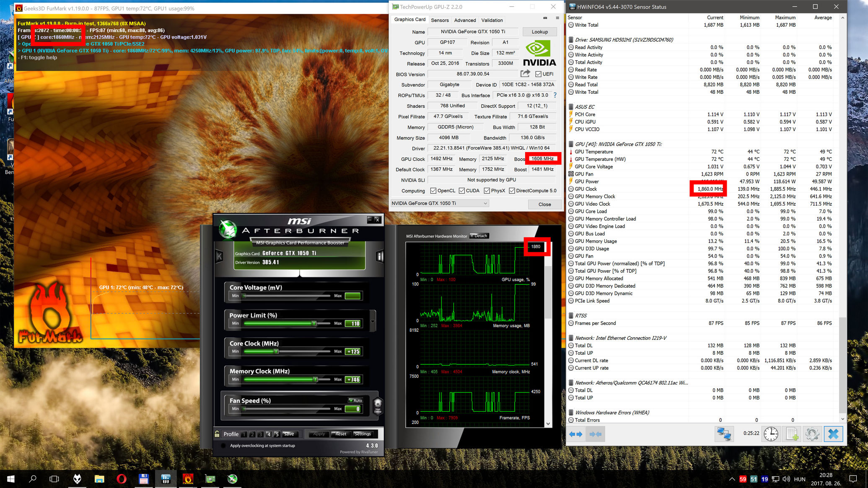Switch to Validation tab in GPU-Z
This screenshot has height=488, width=868.
(x=492, y=20)
